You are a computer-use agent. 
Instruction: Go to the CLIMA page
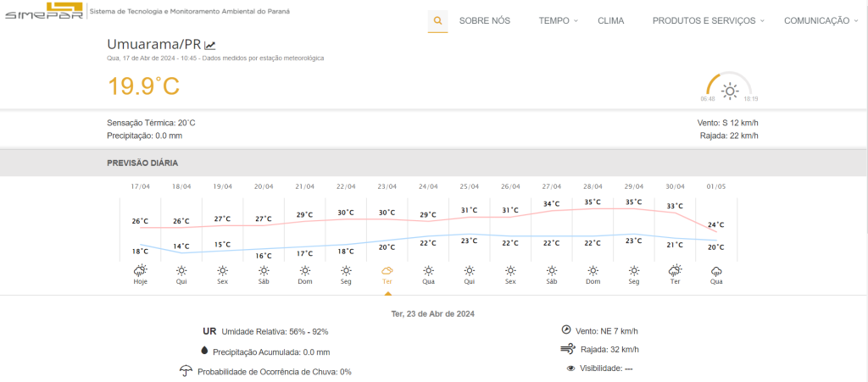(x=610, y=21)
